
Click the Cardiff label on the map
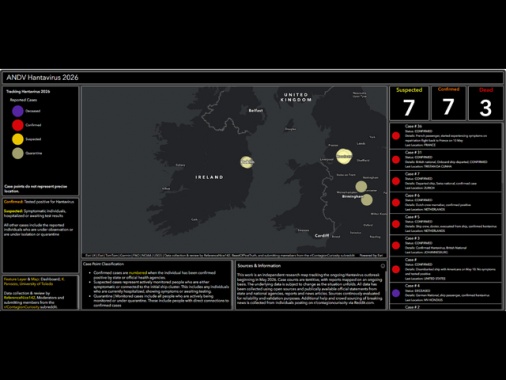click(x=322, y=235)
